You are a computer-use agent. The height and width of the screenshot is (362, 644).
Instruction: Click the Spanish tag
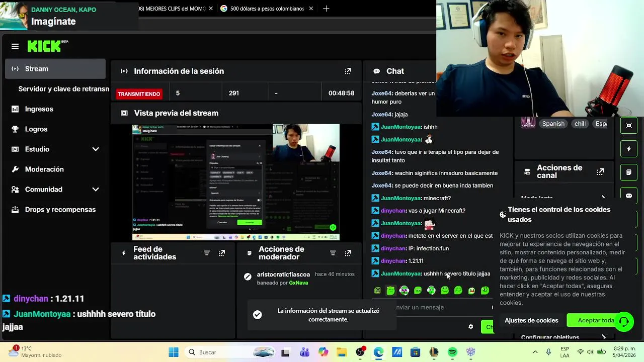click(553, 124)
